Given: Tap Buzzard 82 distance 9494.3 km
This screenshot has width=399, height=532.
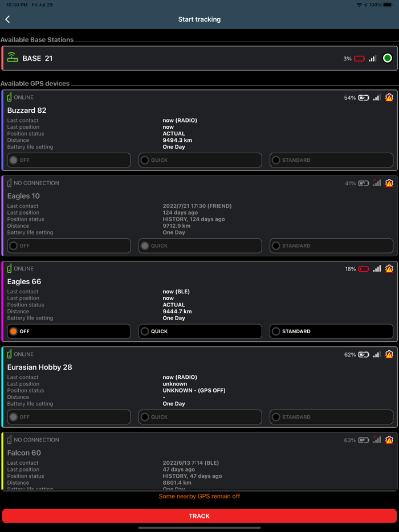Looking at the screenshot, I should point(178,140).
